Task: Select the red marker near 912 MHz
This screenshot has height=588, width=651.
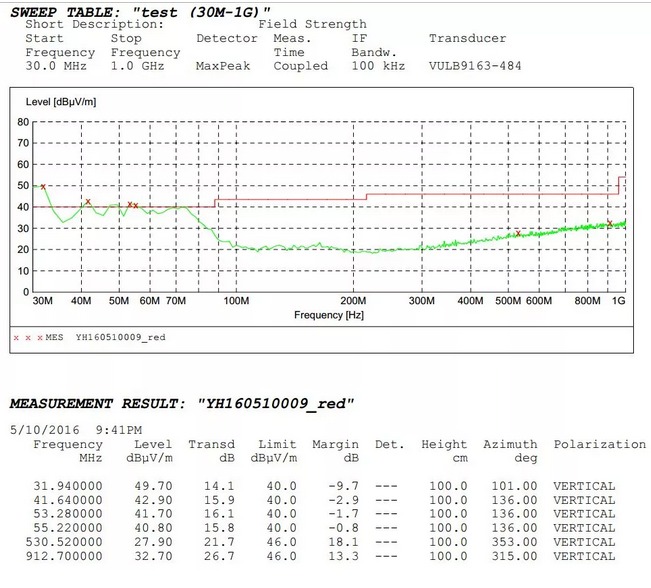Action: 610,223
